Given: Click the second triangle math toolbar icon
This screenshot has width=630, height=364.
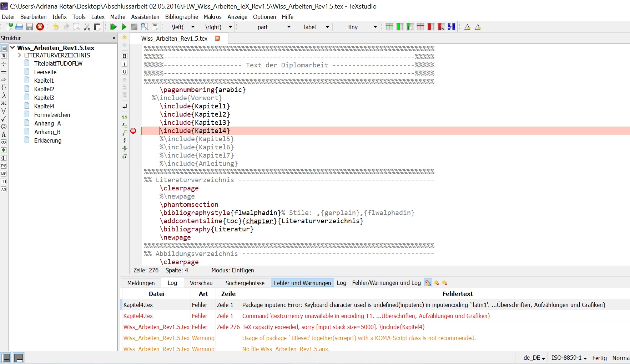Looking at the screenshot, I should [478, 27].
